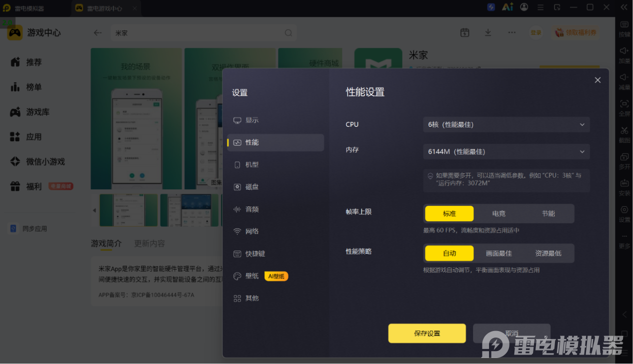Viewport: 633px width, 364px height.
Task: Click 安装 install APK in right toolbar
Action: [624, 188]
